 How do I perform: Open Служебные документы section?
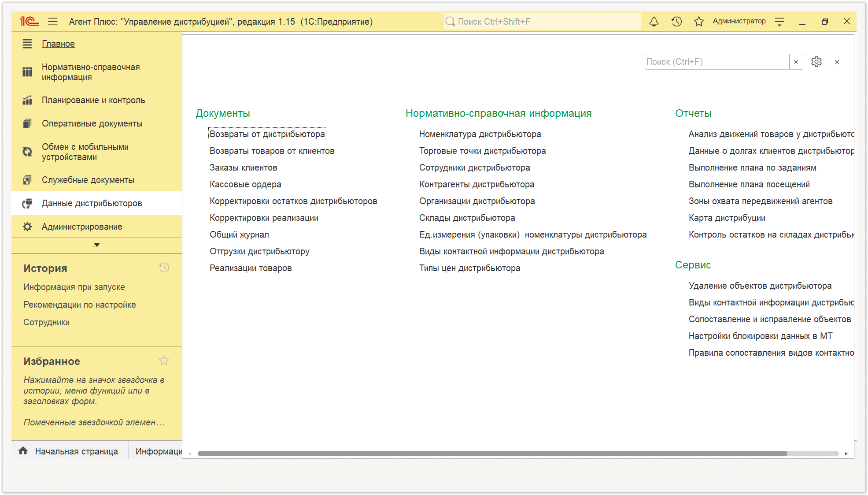[x=88, y=180]
